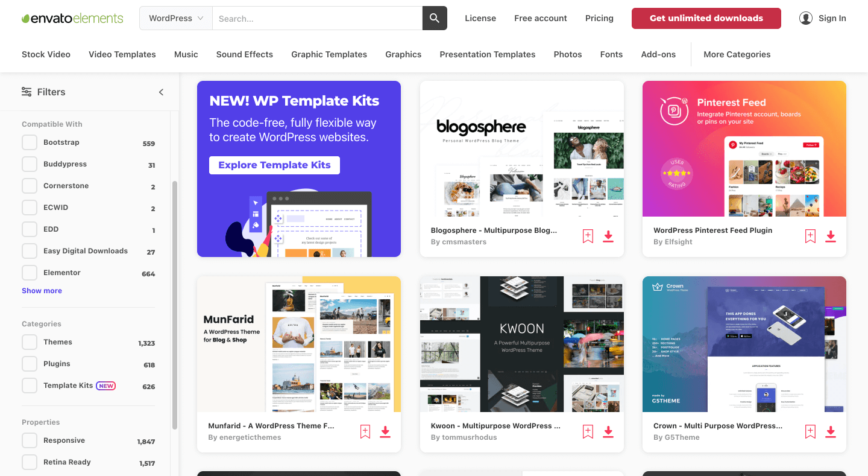
Task: Open the energeticthemes author page
Action: [x=250, y=437]
